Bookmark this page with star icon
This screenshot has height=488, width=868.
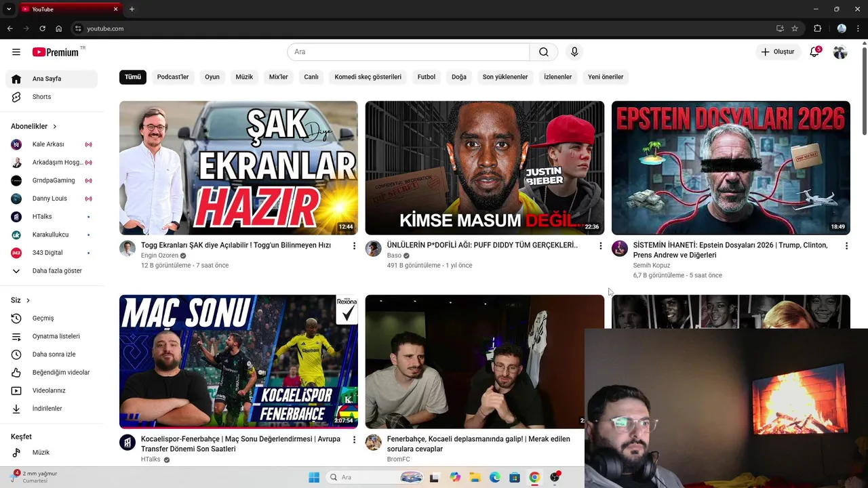click(x=795, y=28)
